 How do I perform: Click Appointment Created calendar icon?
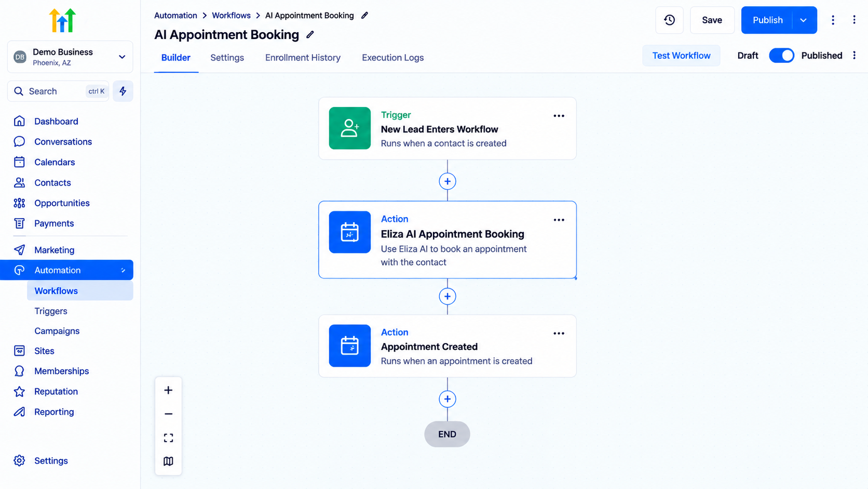350,346
